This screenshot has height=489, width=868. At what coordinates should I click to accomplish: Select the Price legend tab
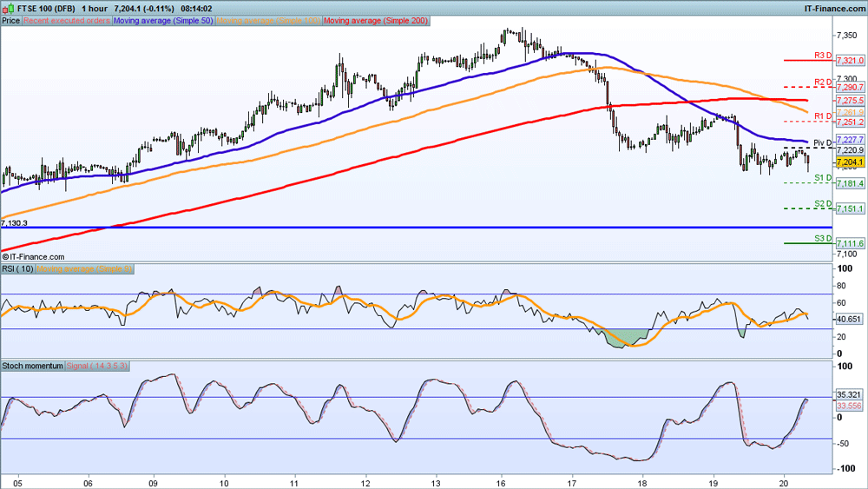coord(10,21)
